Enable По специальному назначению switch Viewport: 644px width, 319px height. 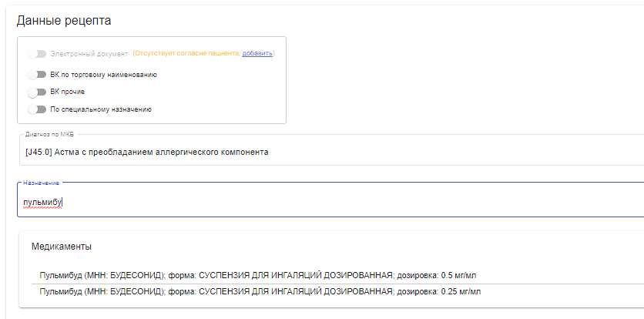tap(37, 109)
